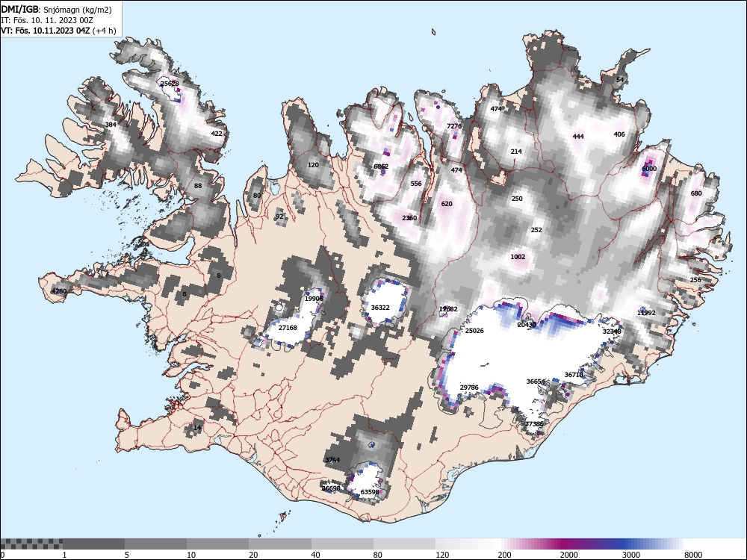Click the snow value '406'
Image resolution: width=747 pixels, height=560 pixels.
619,134
